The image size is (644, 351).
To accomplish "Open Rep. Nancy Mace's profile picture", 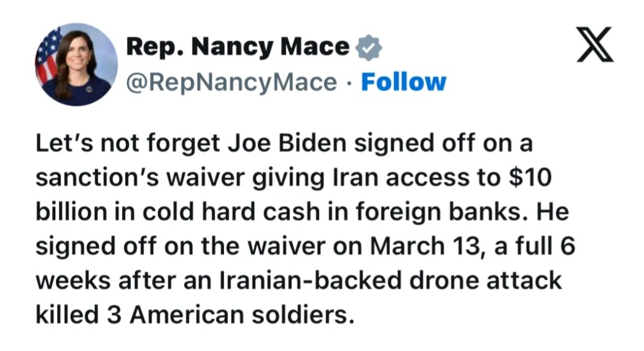I will pos(76,64).
